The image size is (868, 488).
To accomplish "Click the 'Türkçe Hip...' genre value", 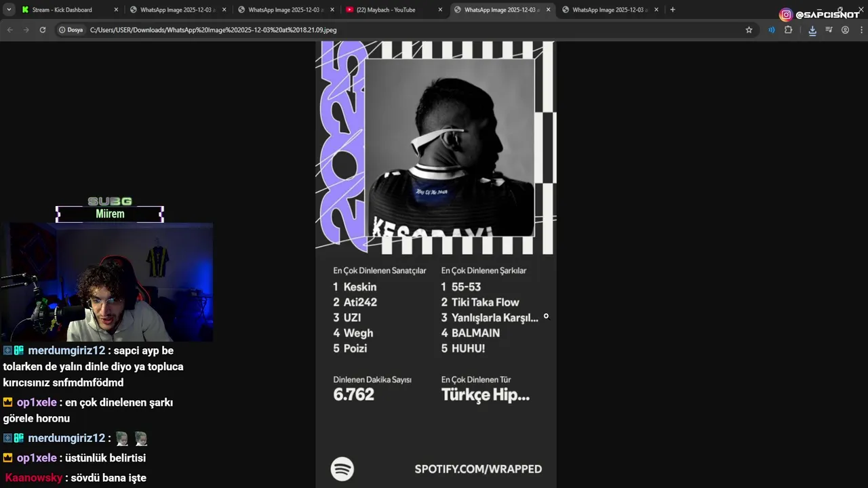I will [486, 395].
